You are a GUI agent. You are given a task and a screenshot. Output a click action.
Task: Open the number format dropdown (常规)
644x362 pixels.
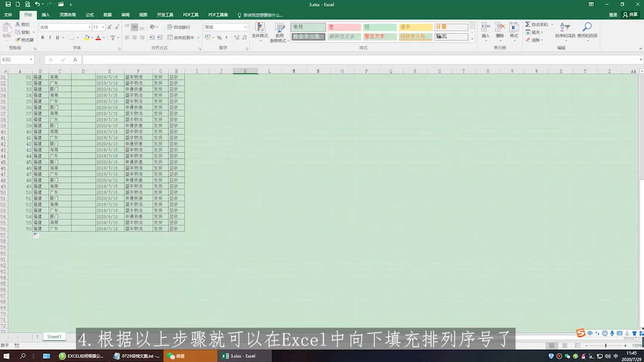tap(245, 27)
